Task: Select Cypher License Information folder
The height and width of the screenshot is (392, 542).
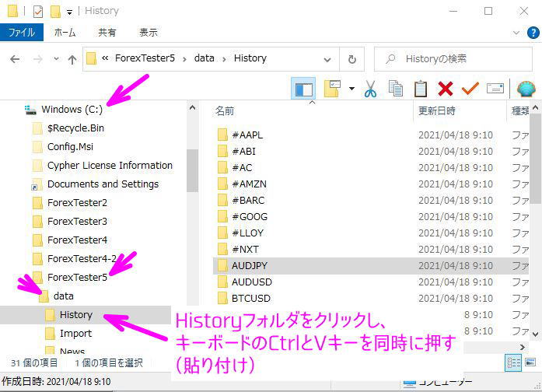Action: [110, 166]
